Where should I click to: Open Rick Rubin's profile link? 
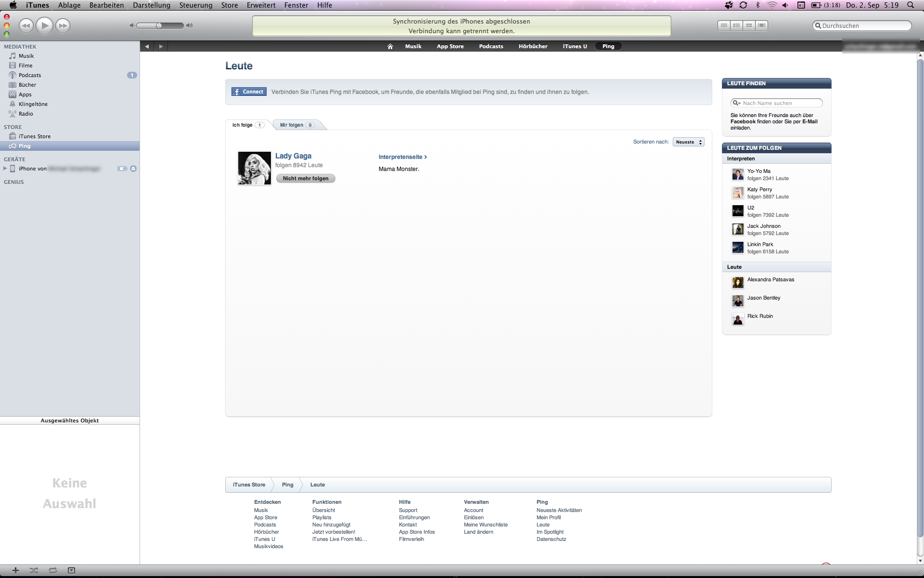tap(760, 316)
